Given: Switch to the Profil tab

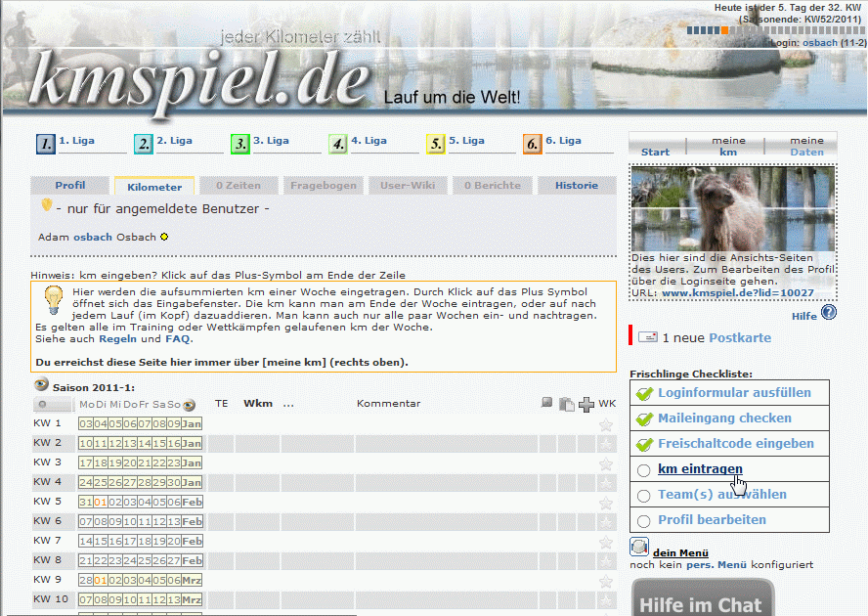Looking at the screenshot, I should [69, 186].
